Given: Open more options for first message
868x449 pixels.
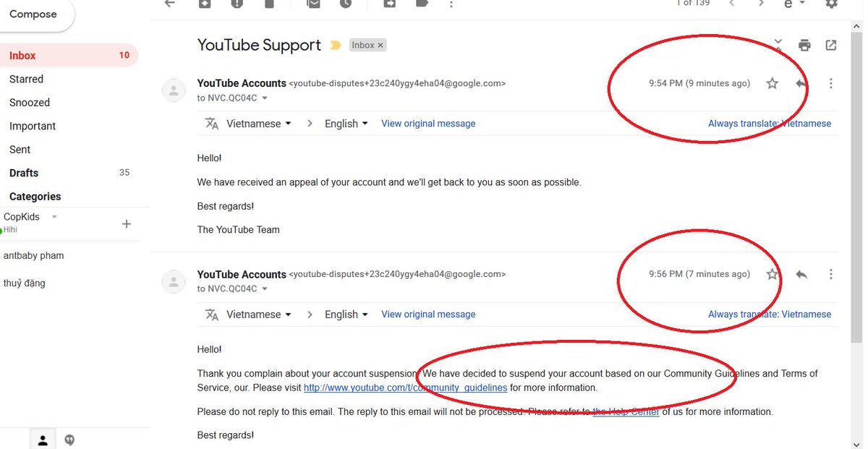Looking at the screenshot, I should 830,83.
